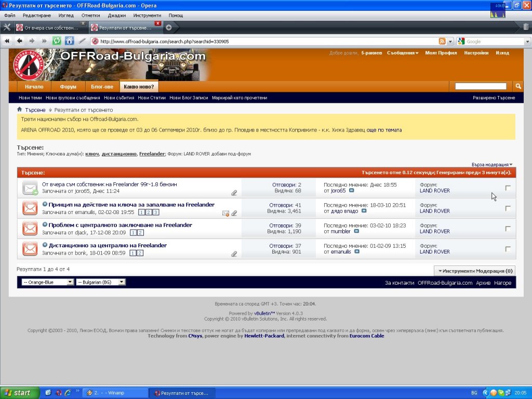Screen dimensions: 532x399
Task: Click the forum search magnifier button
Action: (518, 86)
